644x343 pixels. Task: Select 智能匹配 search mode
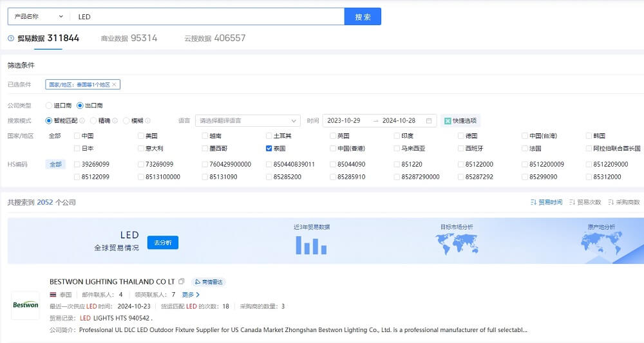pos(49,120)
